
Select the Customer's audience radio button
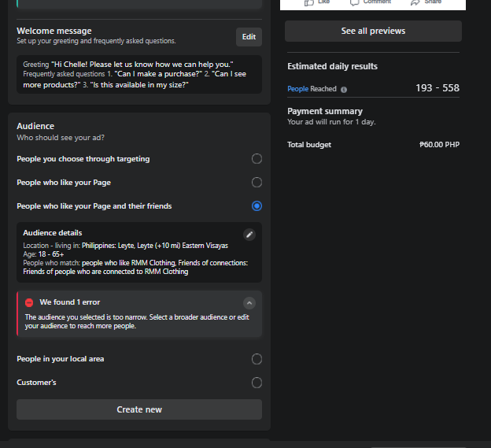coord(257,383)
